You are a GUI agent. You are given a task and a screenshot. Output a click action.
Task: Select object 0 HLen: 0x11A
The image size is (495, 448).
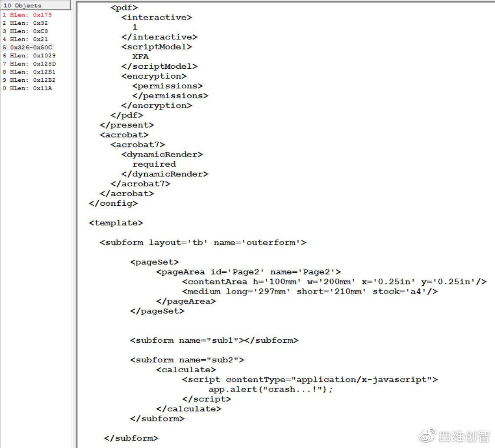(27, 89)
